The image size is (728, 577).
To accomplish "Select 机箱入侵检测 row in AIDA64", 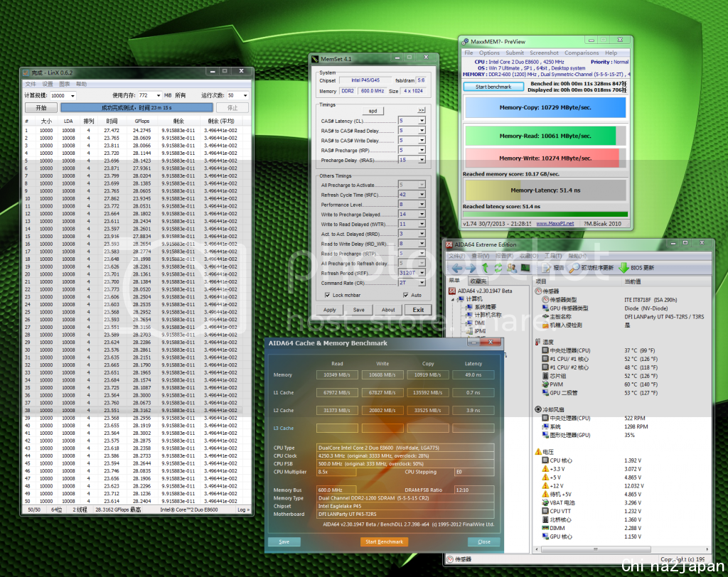I will [x=622, y=325].
